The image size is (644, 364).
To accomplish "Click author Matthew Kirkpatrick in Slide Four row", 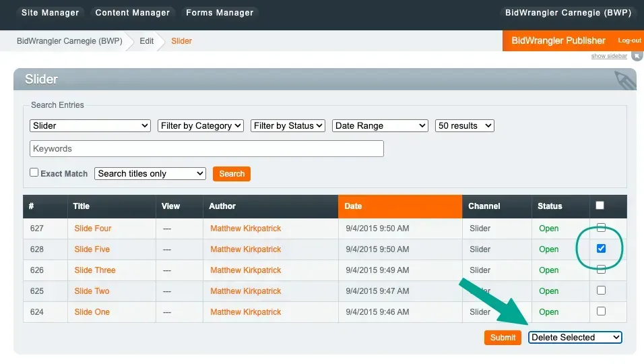I will (x=246, y=229).
